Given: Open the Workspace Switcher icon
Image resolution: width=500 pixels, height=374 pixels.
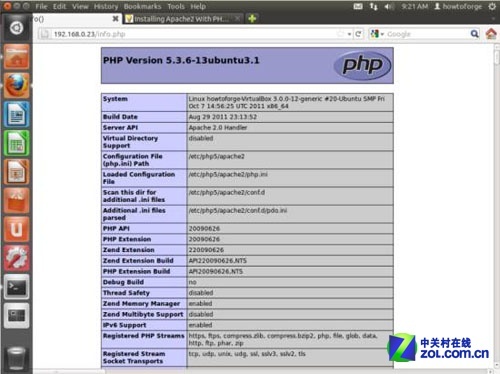Looking at the screenshot, I should [x=16, y=315].
